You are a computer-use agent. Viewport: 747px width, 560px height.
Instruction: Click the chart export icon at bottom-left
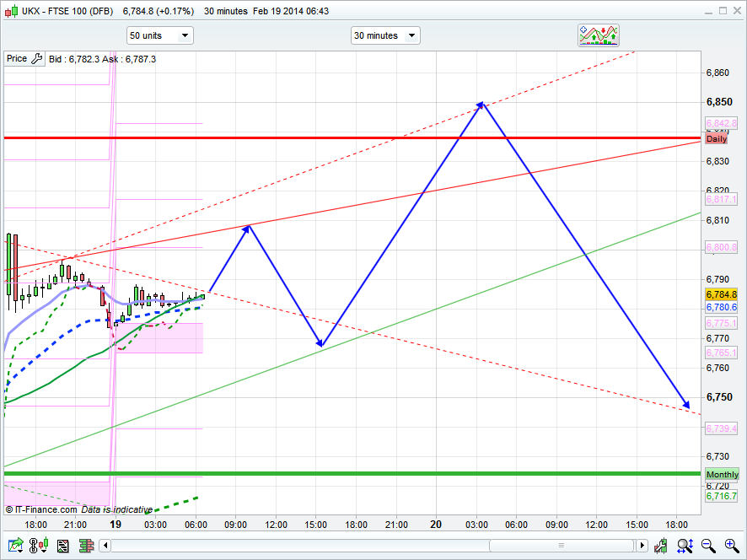pos(14,546)
